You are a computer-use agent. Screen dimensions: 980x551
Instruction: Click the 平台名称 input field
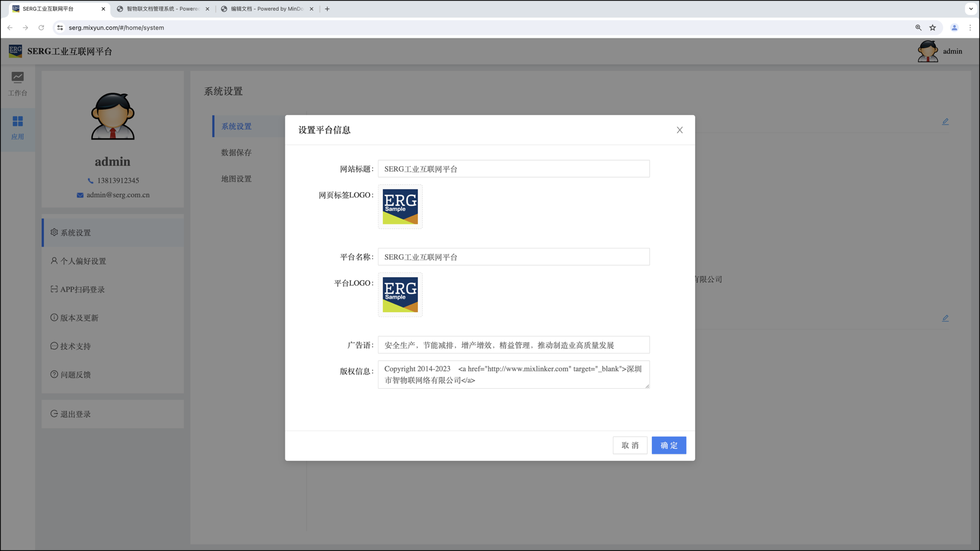(x=513, y=257)
